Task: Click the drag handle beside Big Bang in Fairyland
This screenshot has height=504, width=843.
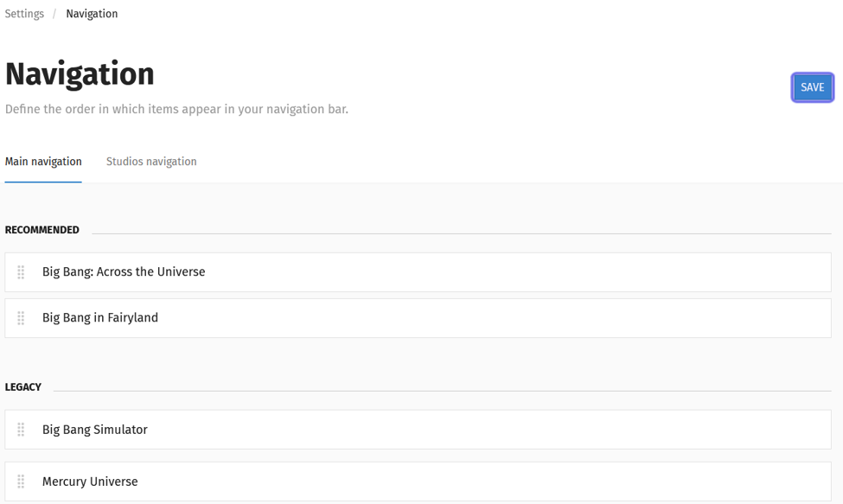Action: [21, 318]
